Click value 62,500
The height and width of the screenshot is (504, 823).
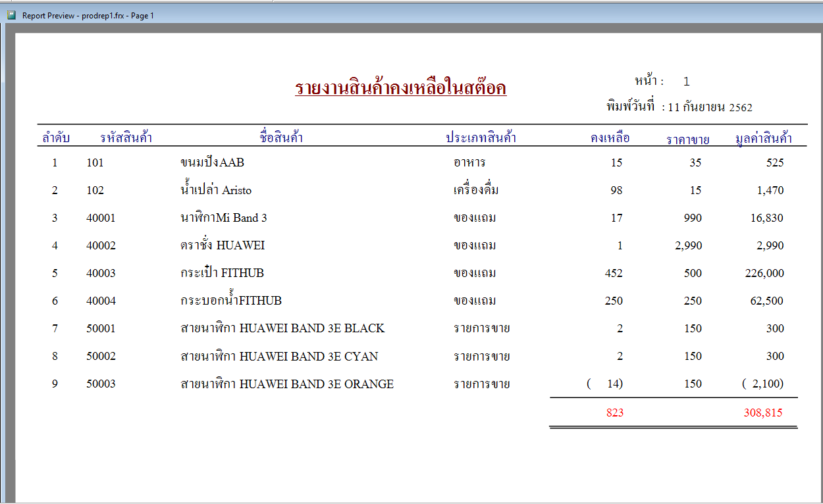(767, 301)
